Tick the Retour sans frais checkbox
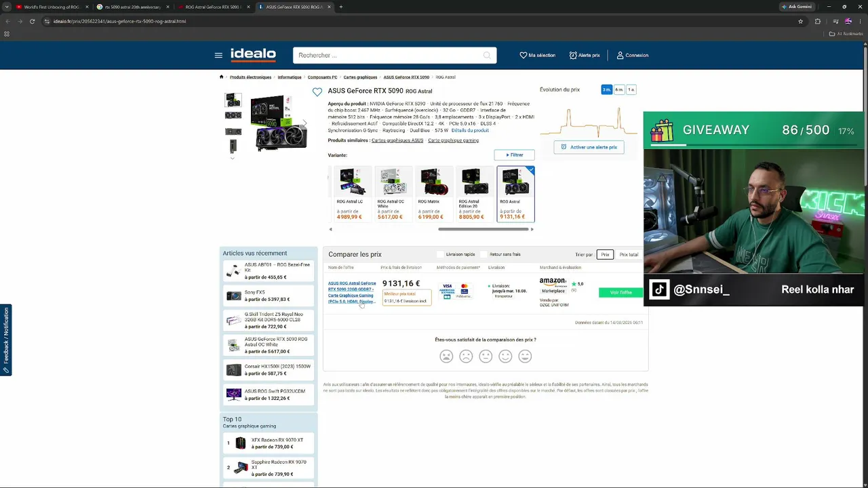 [484, 254]
